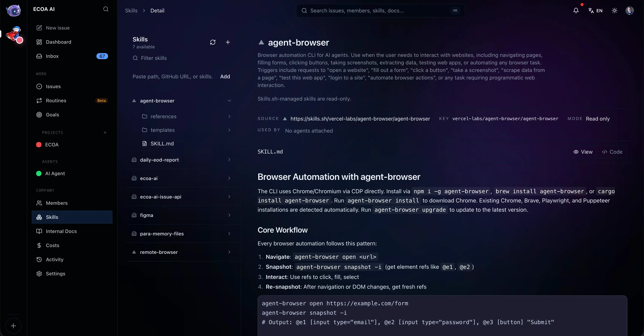Expand the templates folder chevron
The image size is (644, 336).
[x=229, y=130]
